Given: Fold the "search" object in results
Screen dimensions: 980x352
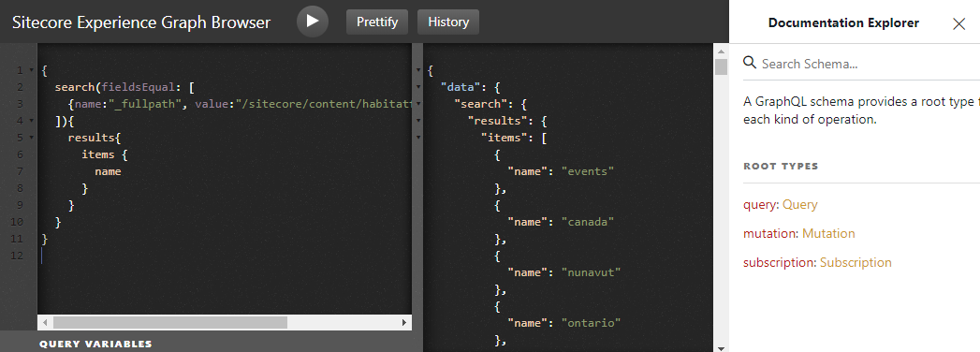Looking at the screenshot, I should pos(418,104).
